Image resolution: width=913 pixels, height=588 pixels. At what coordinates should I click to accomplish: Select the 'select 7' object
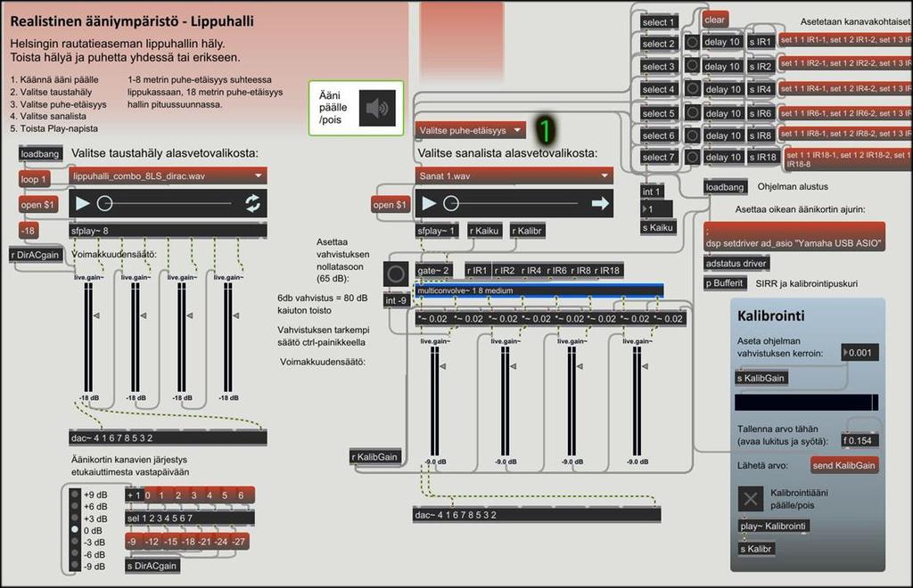click(658, 157)
